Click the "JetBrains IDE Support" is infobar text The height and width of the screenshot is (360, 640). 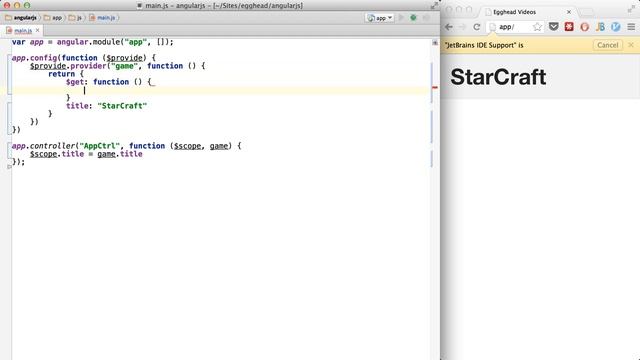click(x=484, y=45)
